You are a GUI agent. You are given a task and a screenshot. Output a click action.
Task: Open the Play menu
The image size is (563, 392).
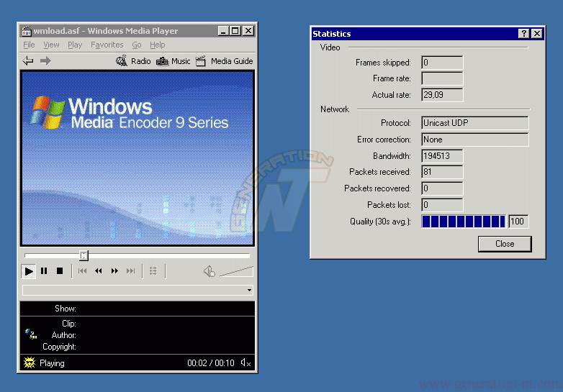[x=75, y=45]
